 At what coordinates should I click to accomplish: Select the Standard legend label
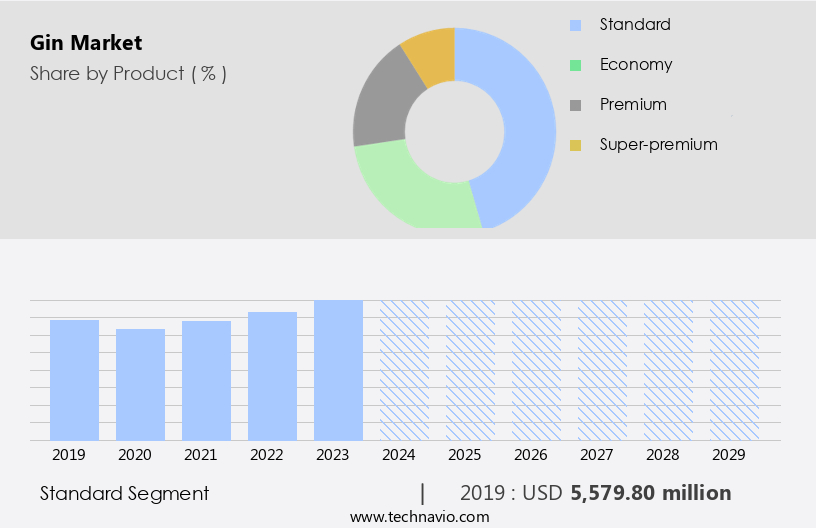635,24
